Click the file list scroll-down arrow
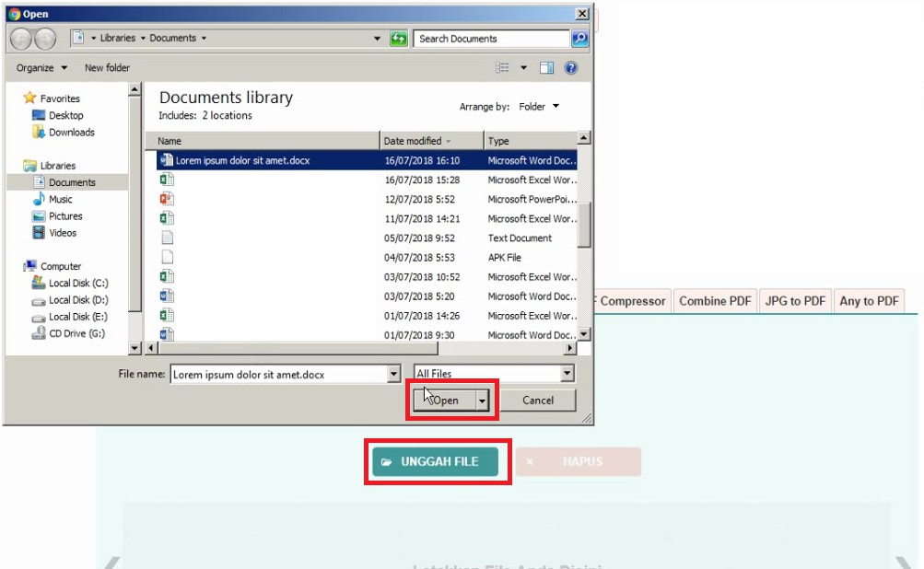This screenshot has height=569, width=924. pyautogui.click(x=584, y=334)
